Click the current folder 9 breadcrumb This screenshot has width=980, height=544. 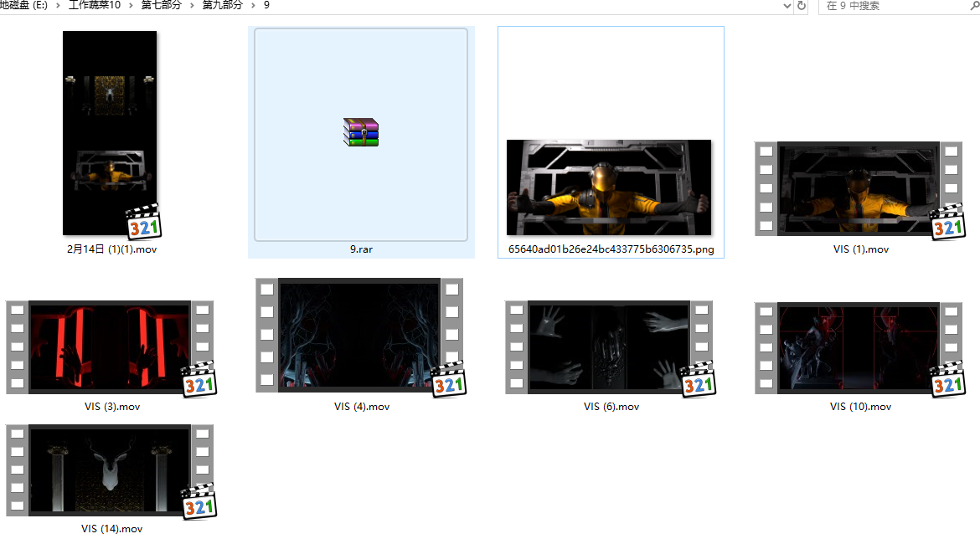pyautogui.click(x=266, y=5)
